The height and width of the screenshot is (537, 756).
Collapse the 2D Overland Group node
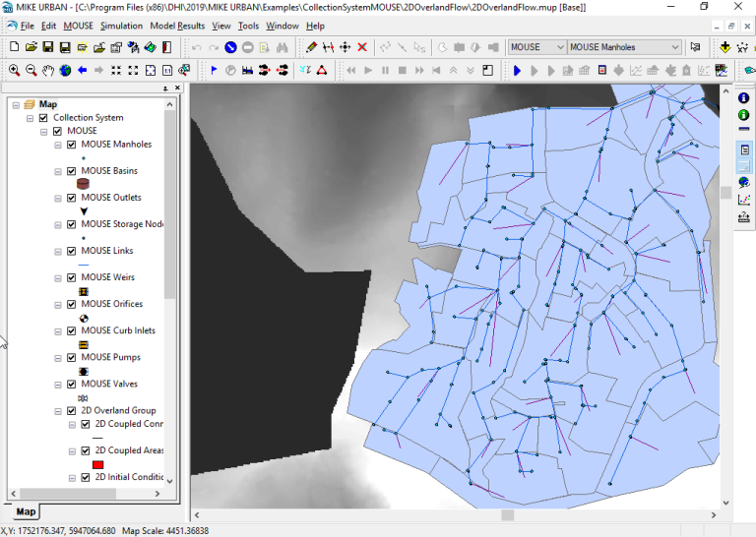click(x=58, y=411)
